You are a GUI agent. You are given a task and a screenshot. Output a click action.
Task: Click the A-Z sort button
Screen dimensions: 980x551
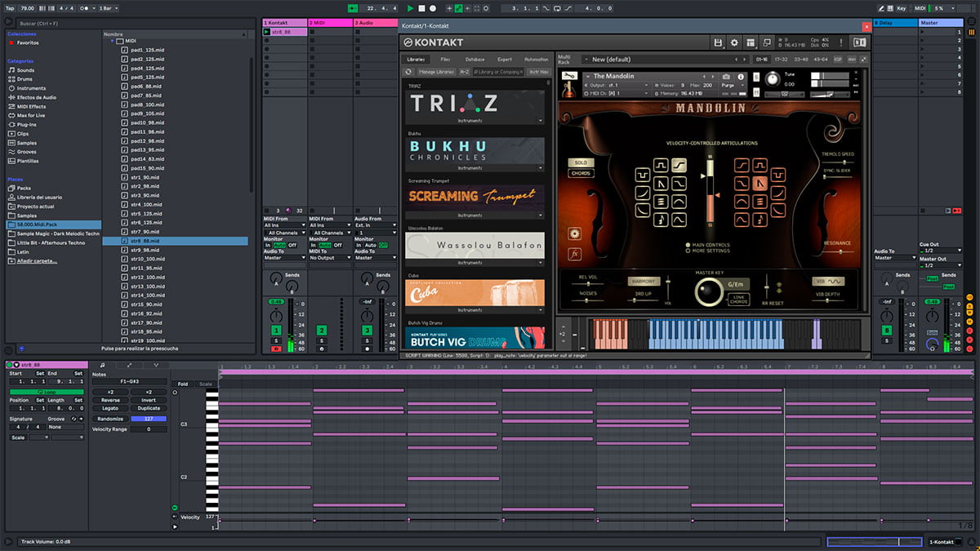[464, 72]
